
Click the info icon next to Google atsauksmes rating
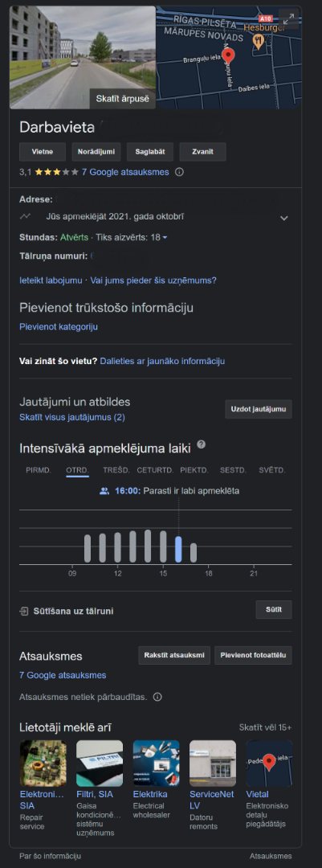[x=179, y=172]
